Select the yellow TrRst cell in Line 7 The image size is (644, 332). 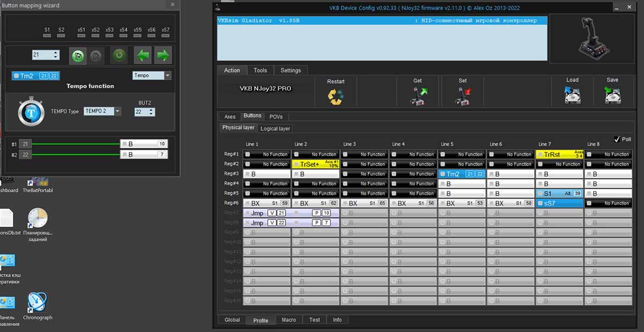[560, 154]
